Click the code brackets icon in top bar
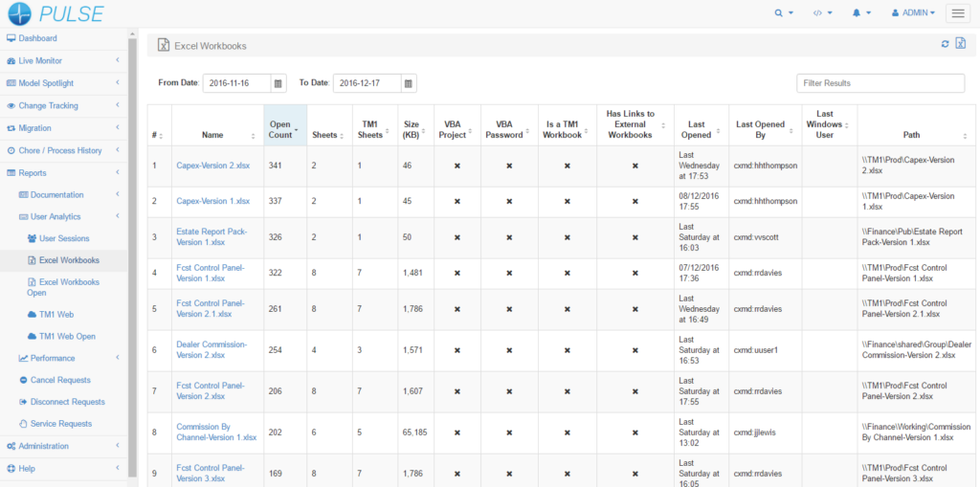Image resolution: width=980 pixels, height=487 pixels. (818, 13)
